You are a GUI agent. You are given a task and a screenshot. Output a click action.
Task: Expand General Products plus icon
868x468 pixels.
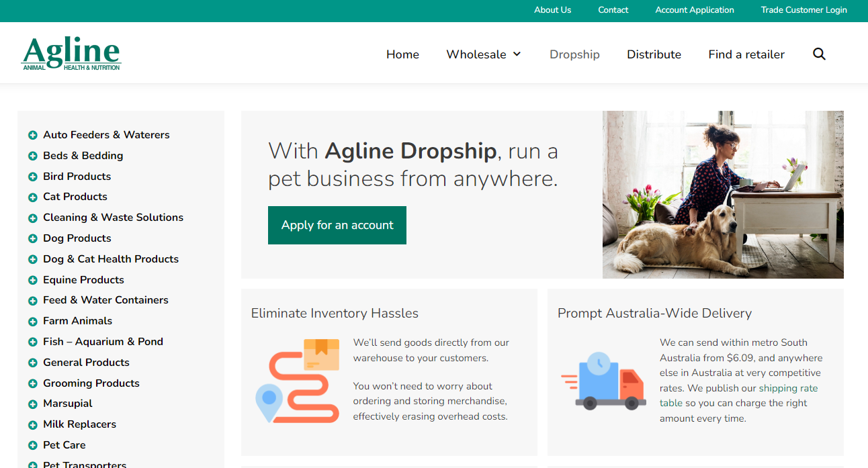tap(32, 363)
